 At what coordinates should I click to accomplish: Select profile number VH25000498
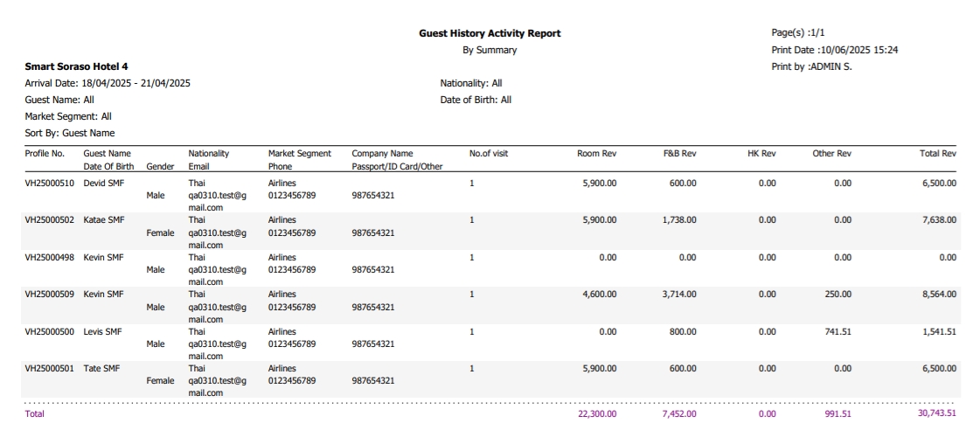tap(50, 258)
